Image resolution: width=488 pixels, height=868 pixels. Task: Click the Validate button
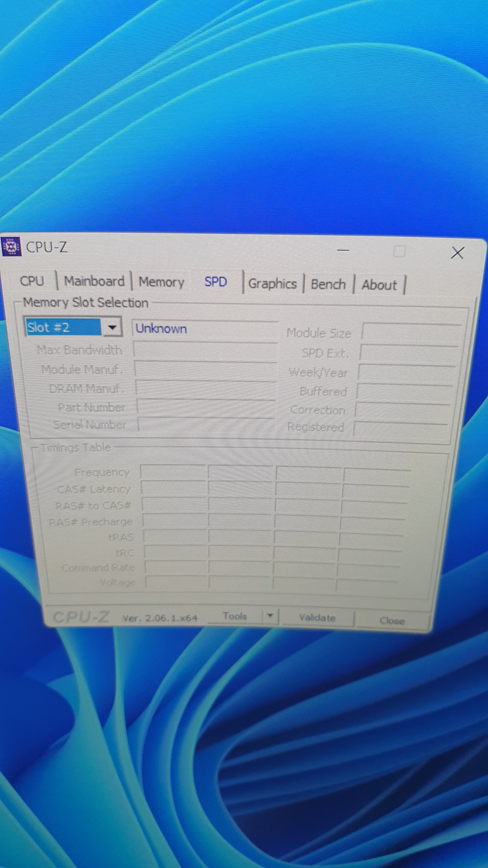[317, 618]
